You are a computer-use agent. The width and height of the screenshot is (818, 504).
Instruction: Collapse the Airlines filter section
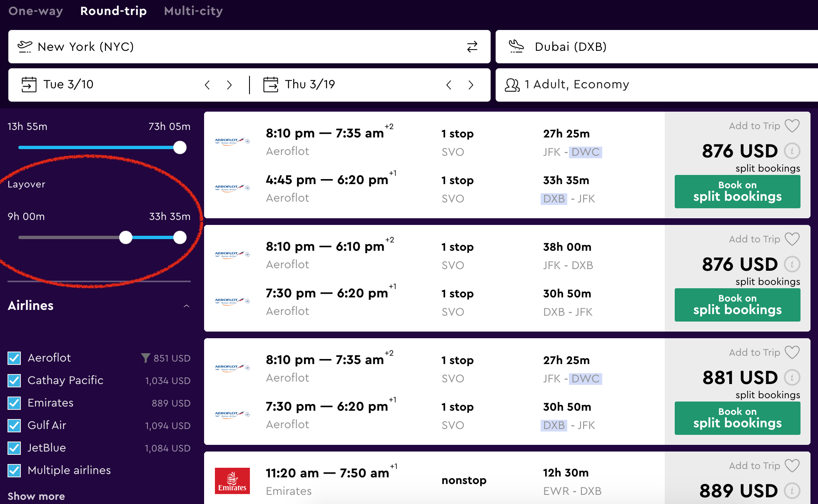pyautogui.click(x=187, y=306)
